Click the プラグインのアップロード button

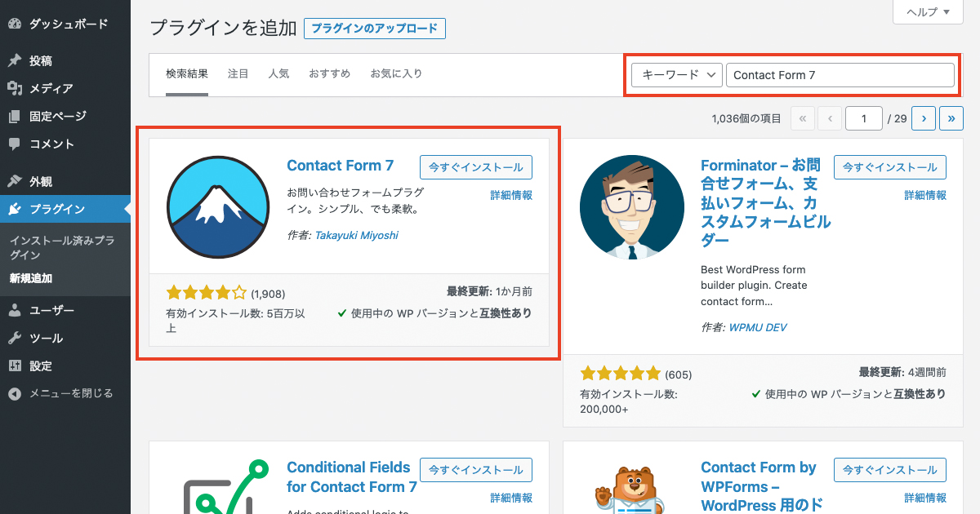[x=376, y=28]
